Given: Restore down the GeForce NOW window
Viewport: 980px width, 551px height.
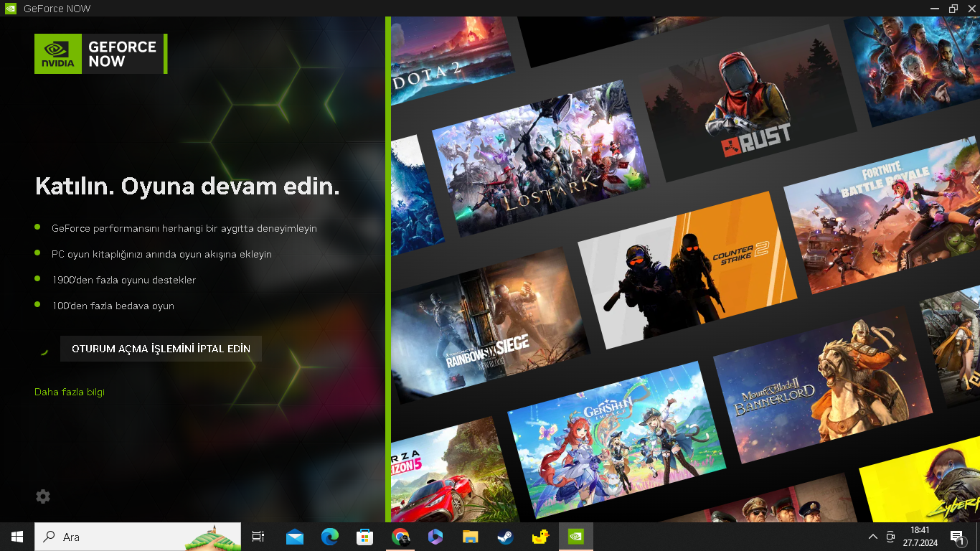Looking at the screenshot, I should tap(953, 9).
